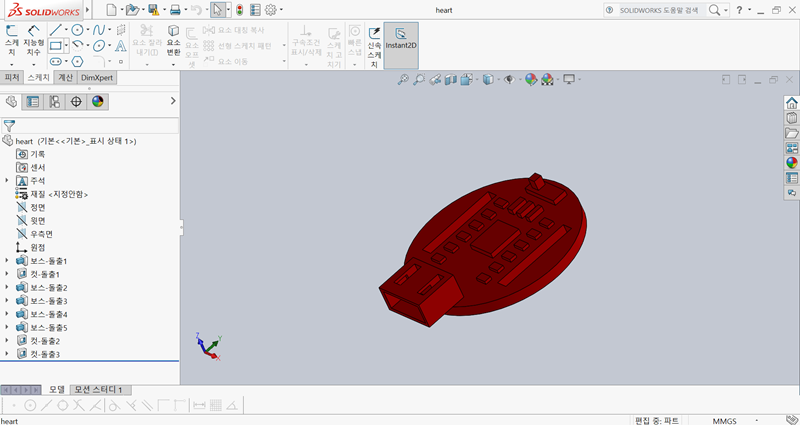Open Design Library icon in task pane
The width and height of the screenshot is (800, 425).
tap(791, 118)
